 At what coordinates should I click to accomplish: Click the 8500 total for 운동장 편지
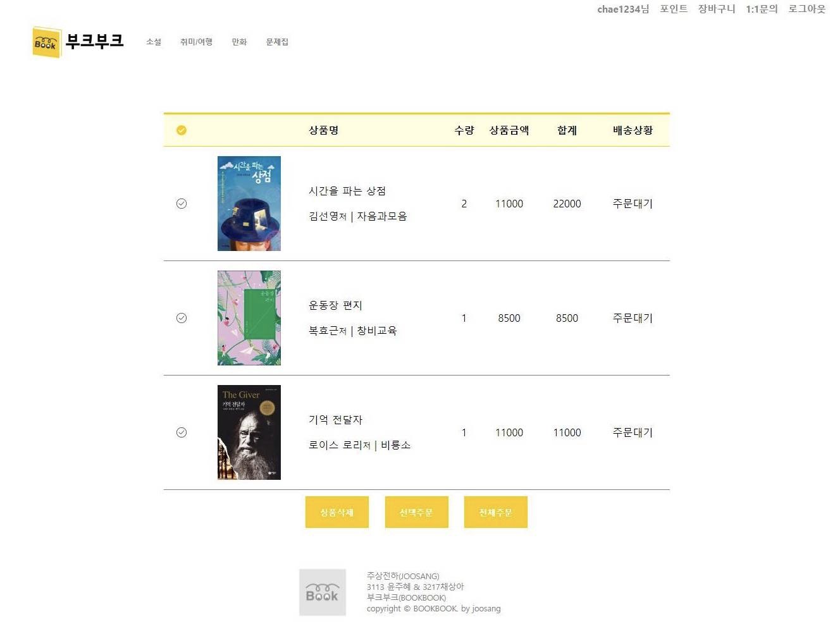(567, 318)
